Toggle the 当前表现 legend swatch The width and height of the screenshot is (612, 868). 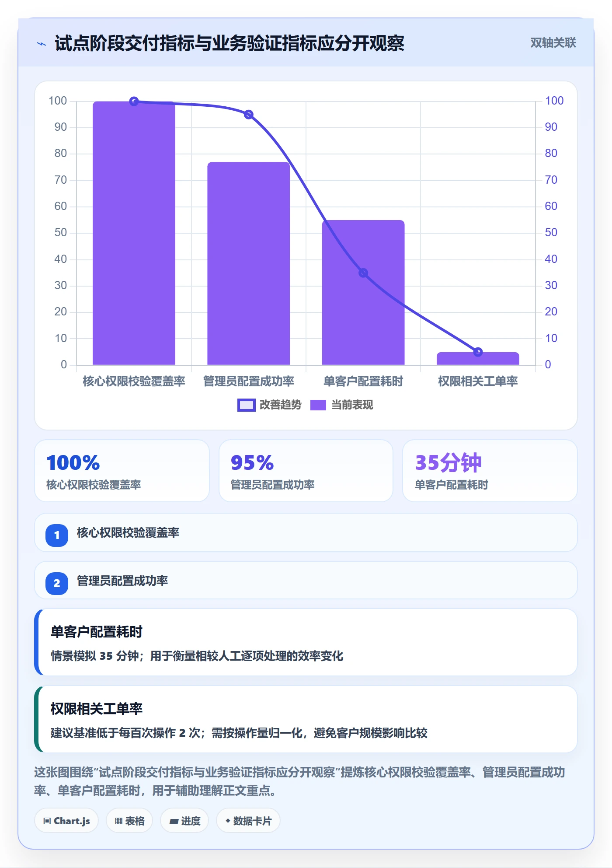pyautogui.click(x=318, y=405)
